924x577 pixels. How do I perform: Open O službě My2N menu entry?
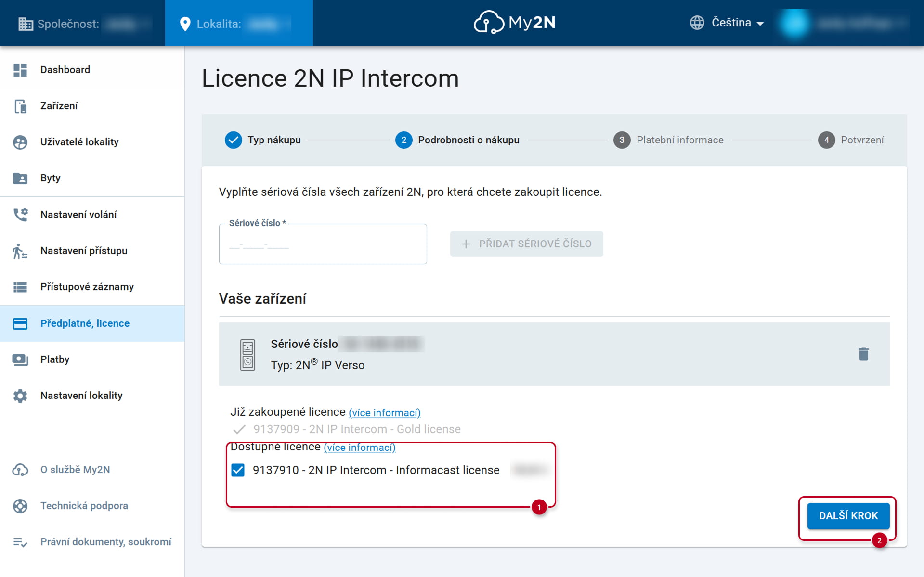[92, 470]
